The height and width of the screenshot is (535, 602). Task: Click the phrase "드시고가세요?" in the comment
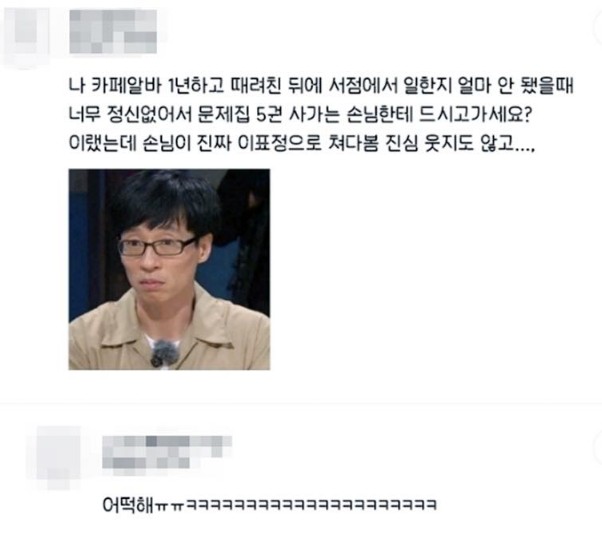click(x=474, y=115)
